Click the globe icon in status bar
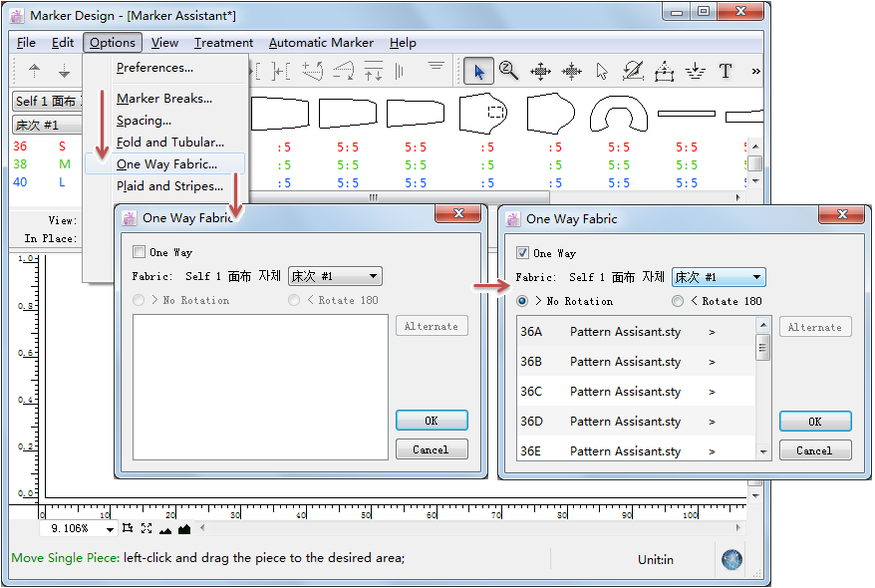This screenshot has width=875, height=588. [732, 560]
